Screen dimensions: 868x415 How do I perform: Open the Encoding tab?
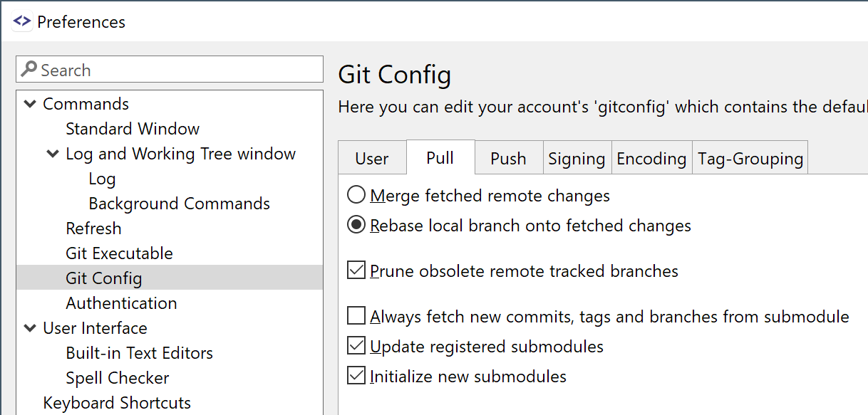point(651,158)
